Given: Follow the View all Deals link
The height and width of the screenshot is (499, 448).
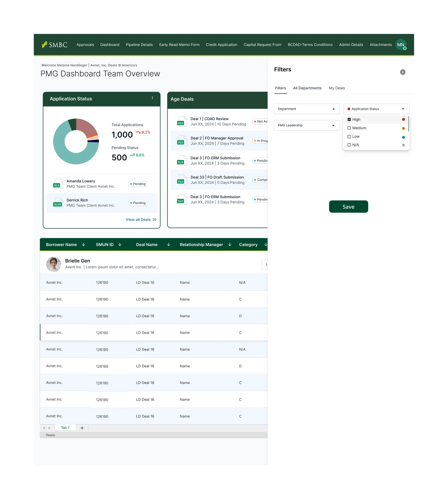Looking at the screenshot, I should coord(141,219).
